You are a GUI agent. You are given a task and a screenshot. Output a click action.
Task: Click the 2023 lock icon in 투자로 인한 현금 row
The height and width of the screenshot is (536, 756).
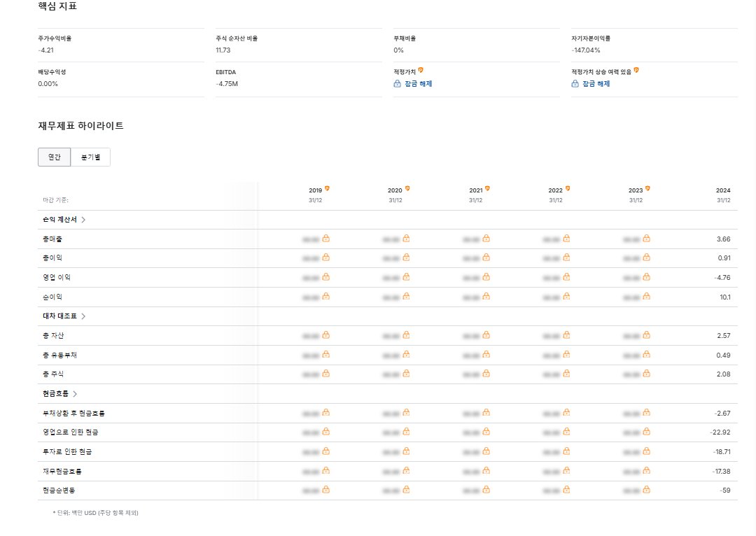point(647,451)
